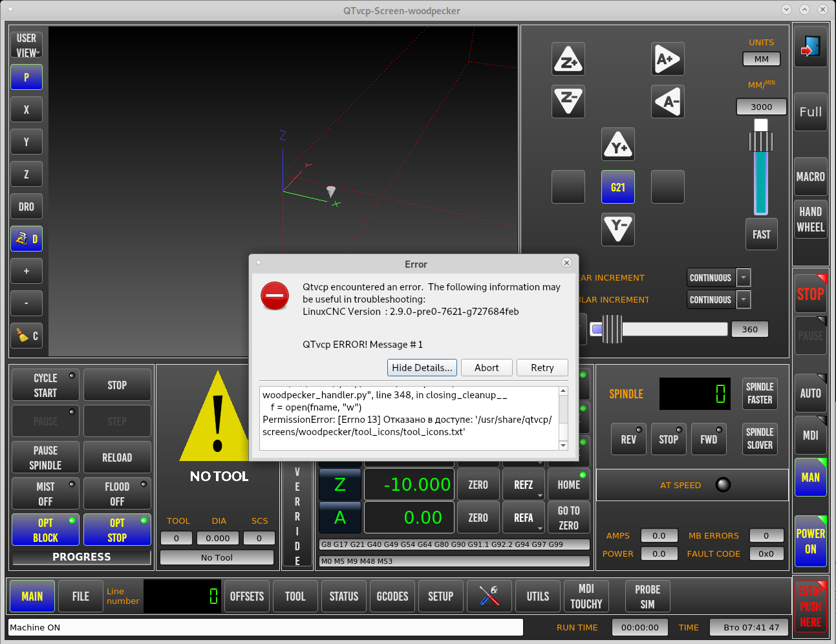Toggle POWER ON machine button
The image size is (836, 644).
[x=810, y=541]
